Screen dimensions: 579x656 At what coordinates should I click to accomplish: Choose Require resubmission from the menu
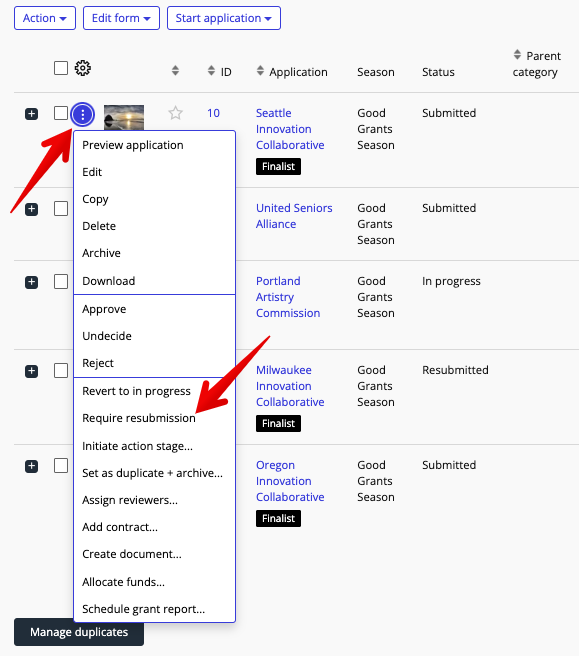(139, 418)
